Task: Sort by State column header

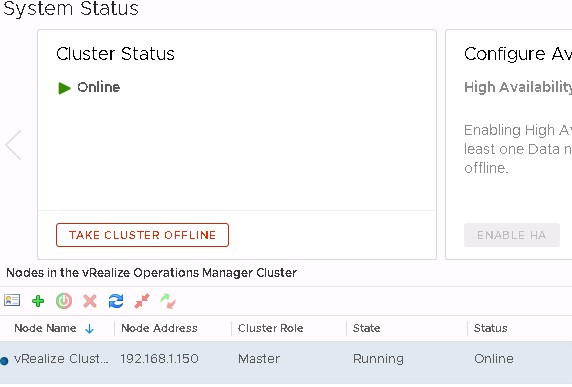Action: pos(366,328)
